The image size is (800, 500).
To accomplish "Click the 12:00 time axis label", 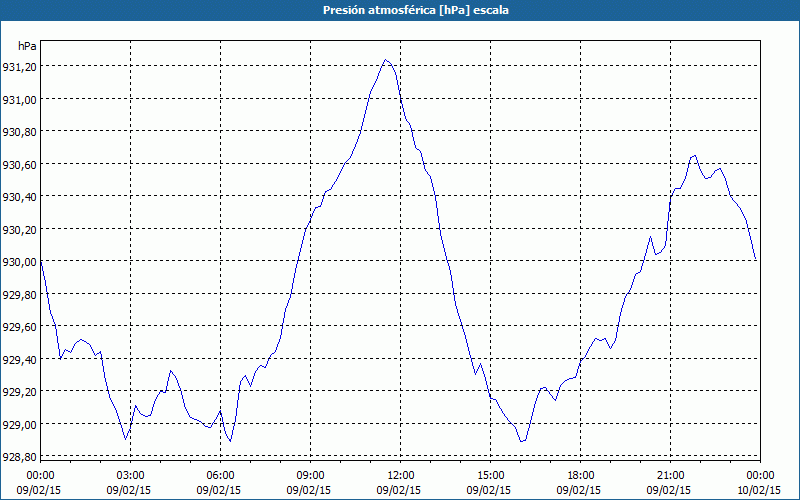I will (x=401, y=476).
